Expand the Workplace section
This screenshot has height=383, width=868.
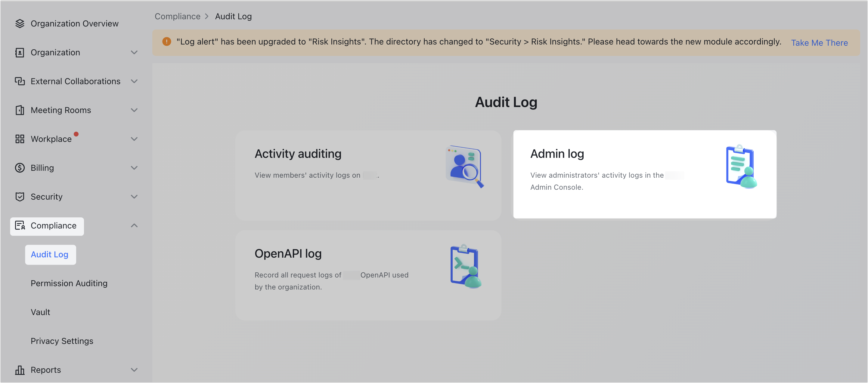pyautogui.click(x=135, y=139)
